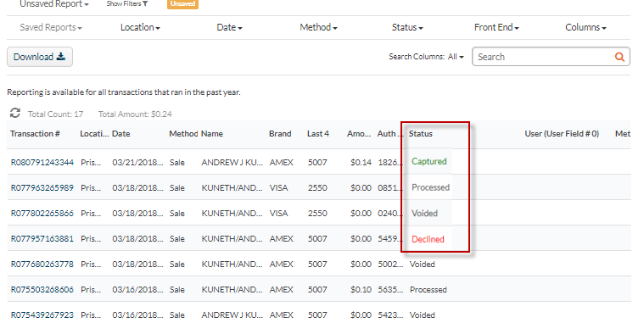Click the Download button
644x323 pixels.
click(x=40, y=57)
